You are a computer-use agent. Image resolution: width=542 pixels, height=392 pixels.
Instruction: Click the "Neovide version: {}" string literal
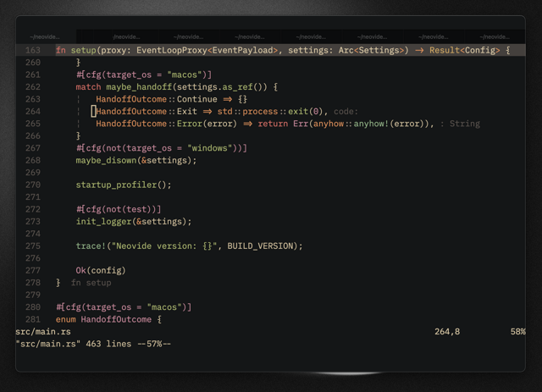pyautogui.click(x=164, y=246)
